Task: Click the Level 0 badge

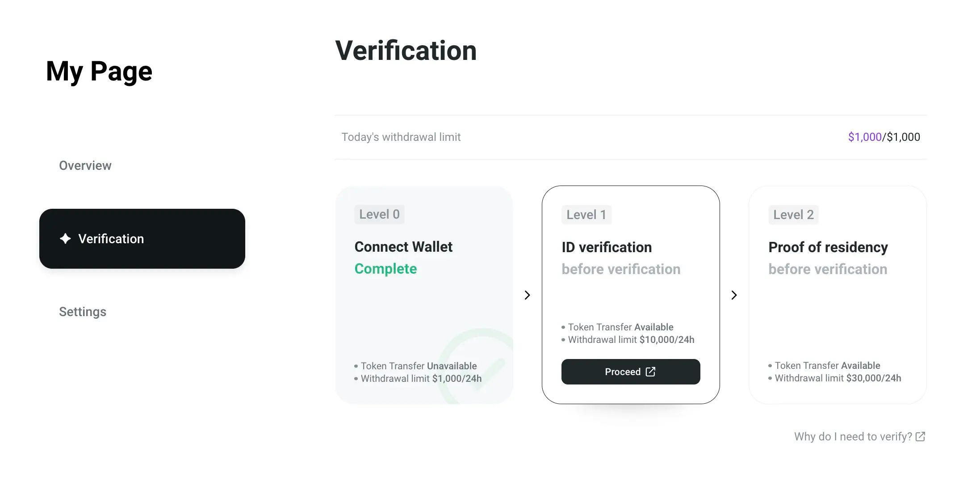Action: [x=379, y=215]
